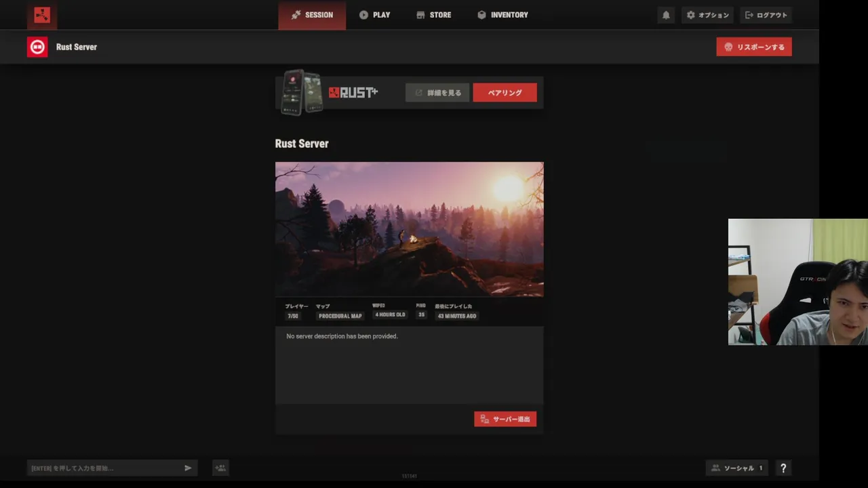
Task: Click the ping value 35
Action: pos(421,315)
